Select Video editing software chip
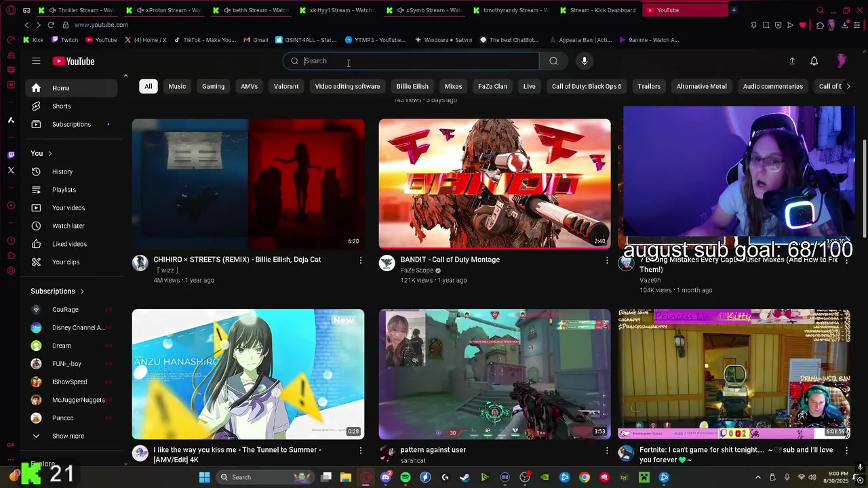The image size is (868, 488). (347, 86)
